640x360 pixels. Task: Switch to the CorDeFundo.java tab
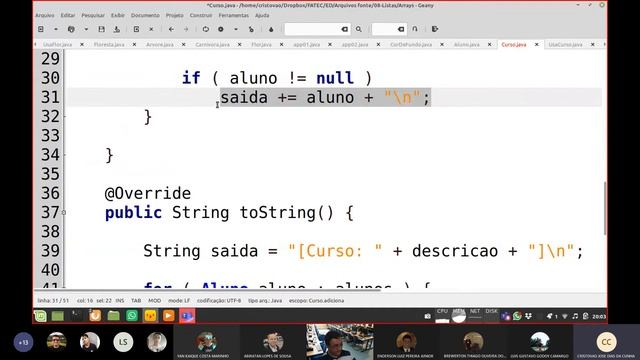(x=411, y=44)
